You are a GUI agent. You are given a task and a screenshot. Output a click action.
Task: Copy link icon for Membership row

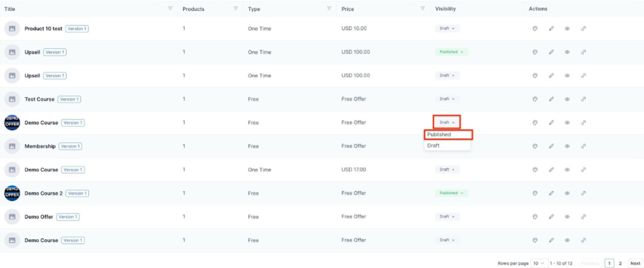tap(583, 146)
